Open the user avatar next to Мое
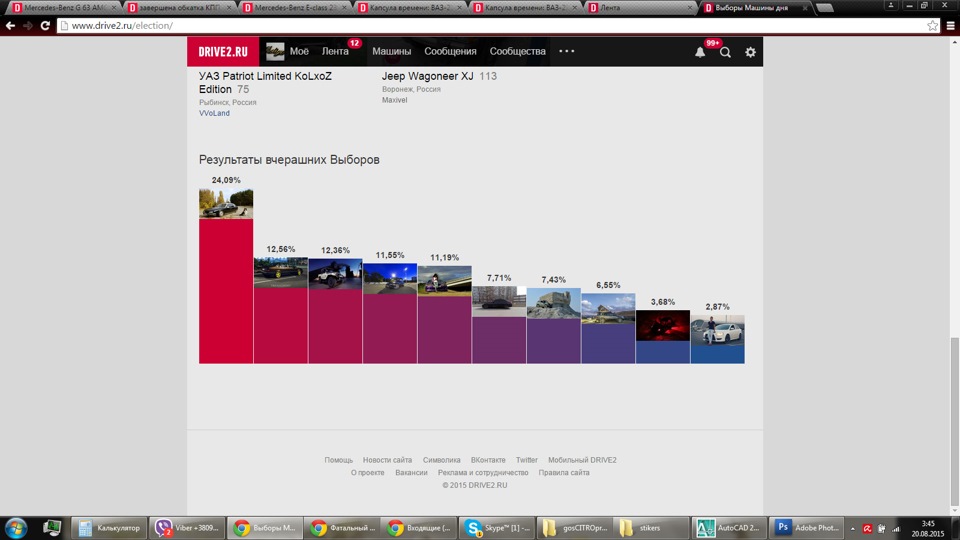960x540 pixels. coord(275,51)
